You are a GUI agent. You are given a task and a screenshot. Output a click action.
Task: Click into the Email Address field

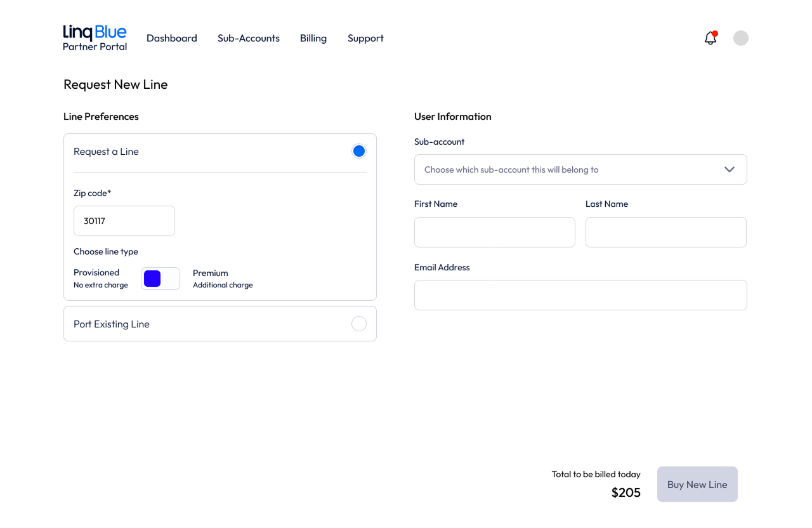(580, 295)
